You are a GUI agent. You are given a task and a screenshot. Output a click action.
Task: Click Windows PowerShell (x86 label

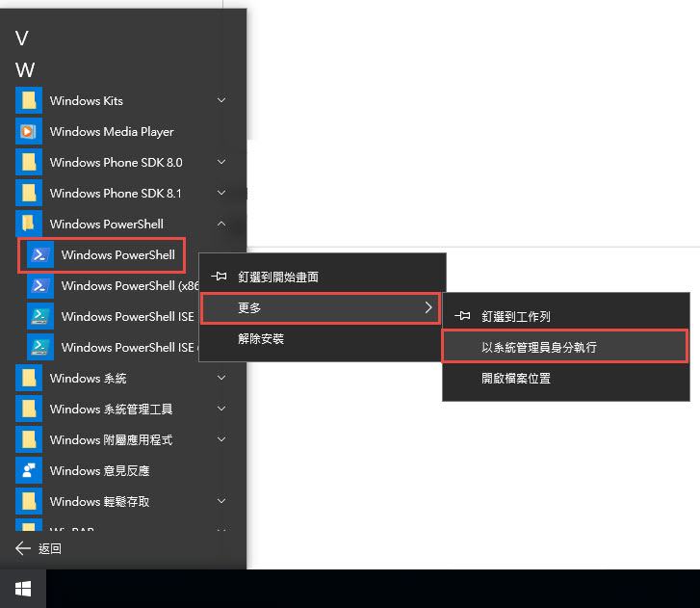coord(130,286)
